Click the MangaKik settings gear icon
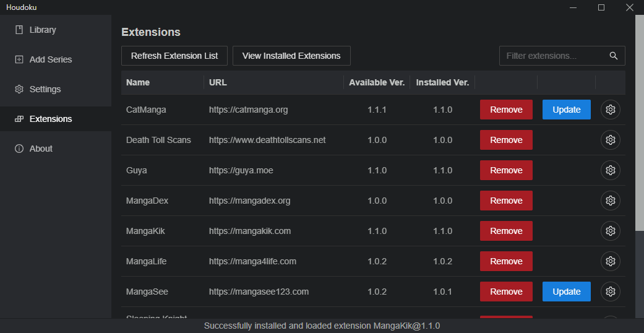Image resolution: width=644 pixels, height=333 pixels. pyautogui.click(x=611, y=231)
